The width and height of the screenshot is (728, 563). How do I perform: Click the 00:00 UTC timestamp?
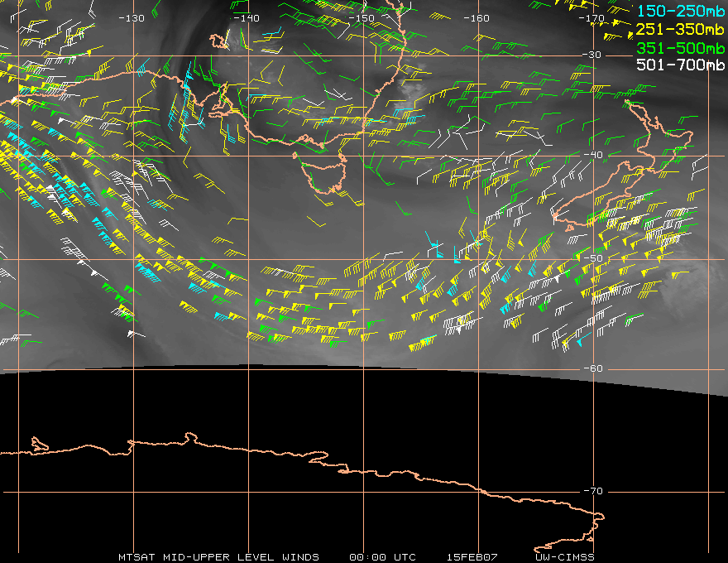382,556
